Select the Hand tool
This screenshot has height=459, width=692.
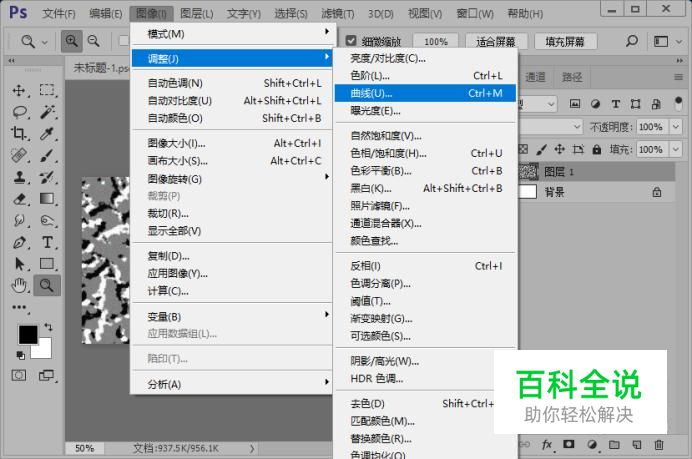[x=19, y=286]
